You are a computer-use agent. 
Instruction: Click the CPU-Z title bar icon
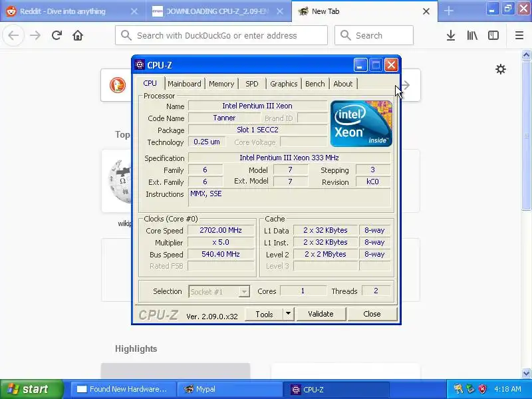coord(140,65)
